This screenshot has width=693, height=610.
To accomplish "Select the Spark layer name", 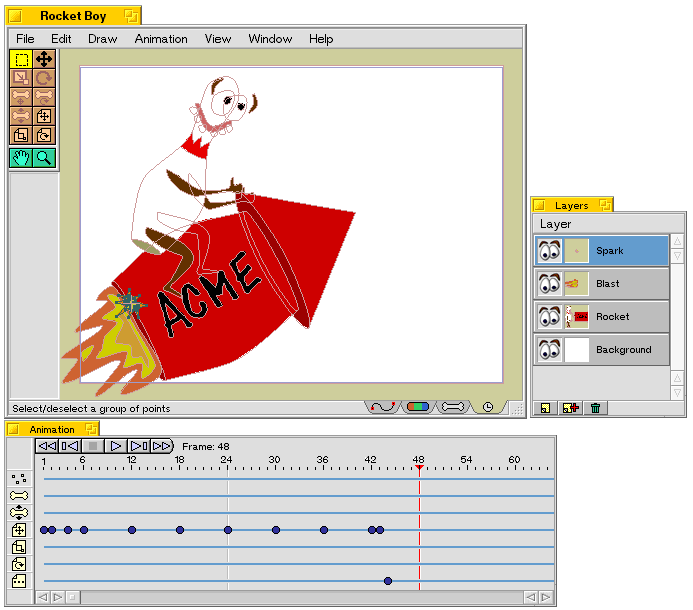I will [609, 251].
